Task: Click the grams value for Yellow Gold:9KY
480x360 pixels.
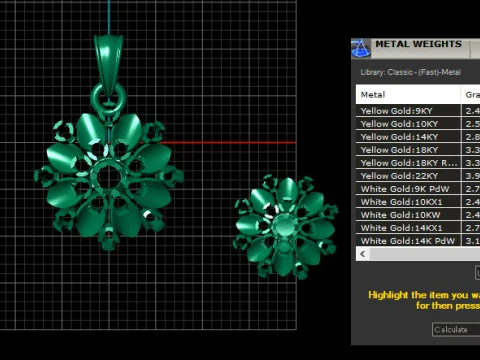Action: pyautogui.click(x=473, y=111)
